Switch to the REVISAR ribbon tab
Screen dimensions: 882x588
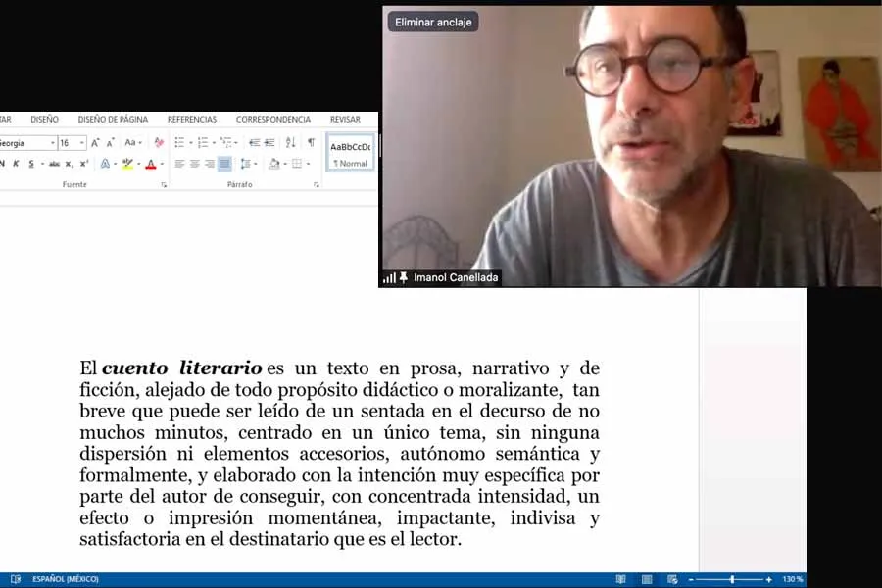pyautogui.click(x=345, y=118)
